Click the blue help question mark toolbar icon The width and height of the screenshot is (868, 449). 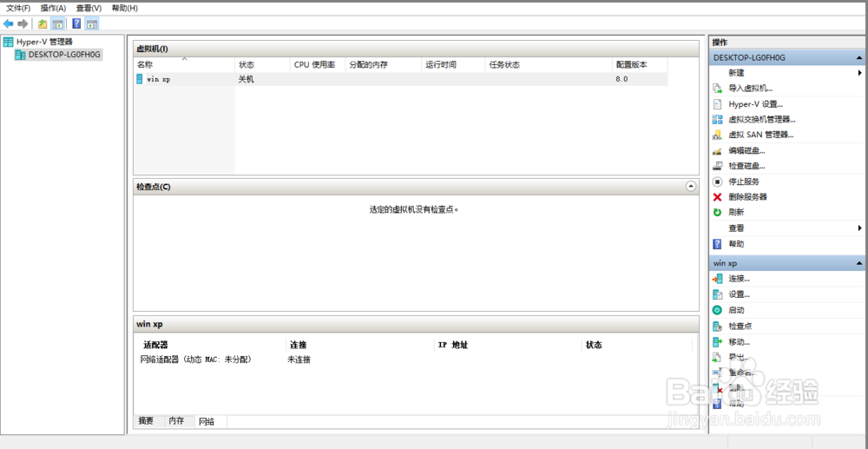(x=77, y=23)
